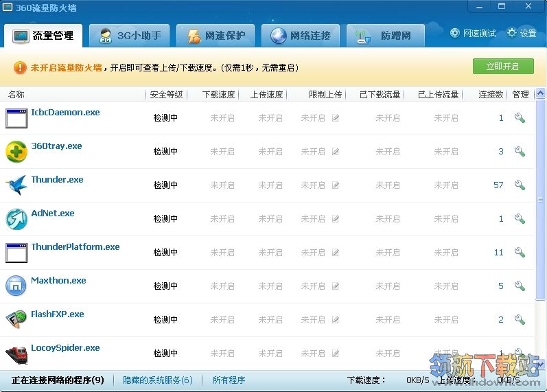Screen dimensions: 547x392
Task: Click the LocoySpider.exe train icon
Action: pos(16,354)
